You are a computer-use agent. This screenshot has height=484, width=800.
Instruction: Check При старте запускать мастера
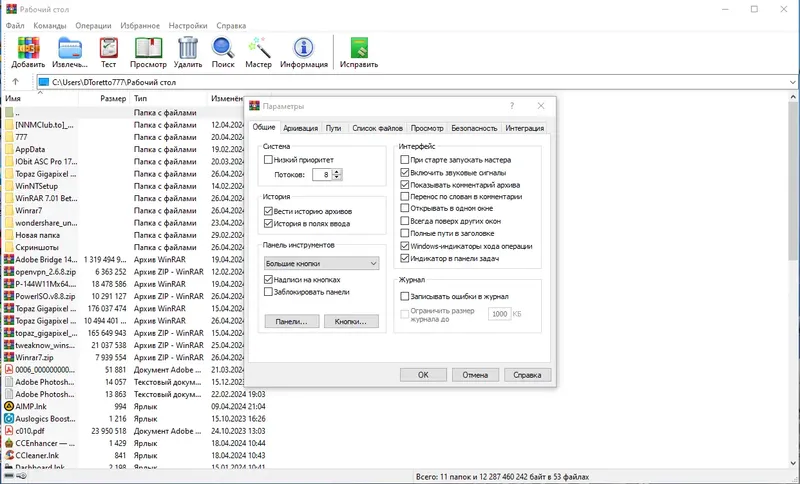[405, 160]
